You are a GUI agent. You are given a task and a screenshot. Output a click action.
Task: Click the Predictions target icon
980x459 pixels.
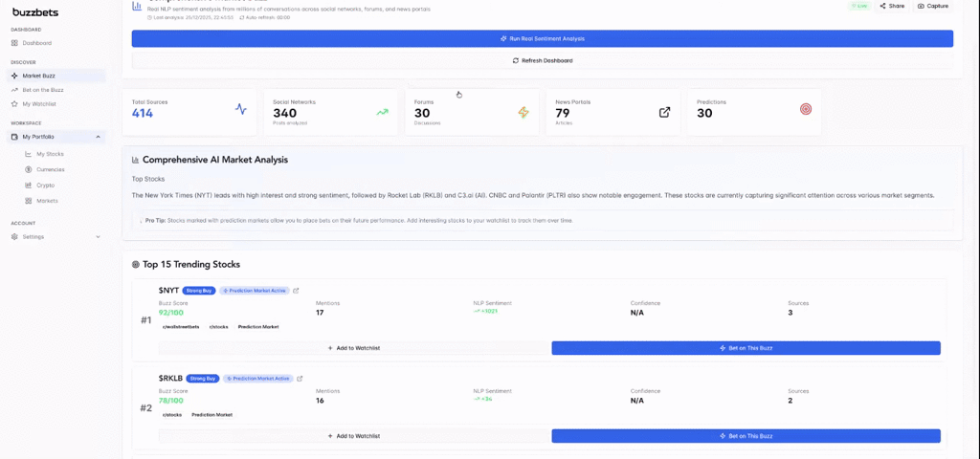pyautogui.click(x=806, y=109)
